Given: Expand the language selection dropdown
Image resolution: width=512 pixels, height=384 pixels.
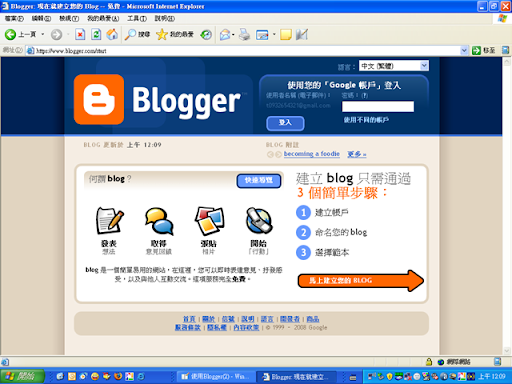Looking at the screenshot, I should [424, 66].
